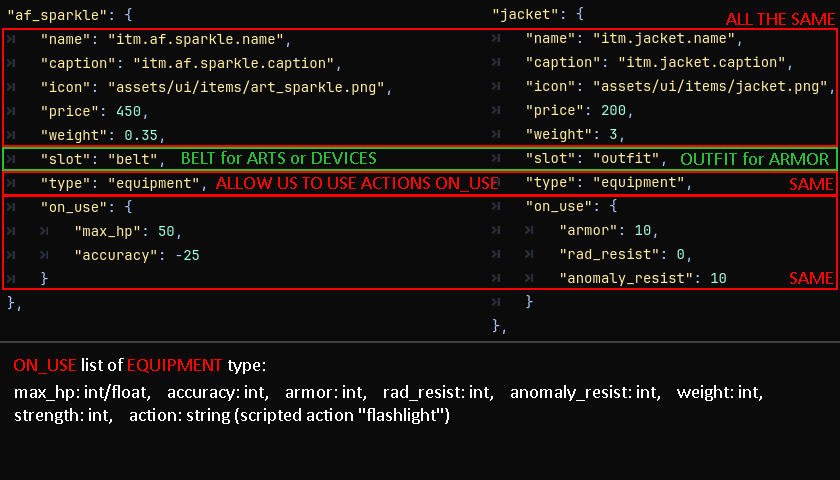Screen dimensions: 840x480
Task: Click the "anomaly_resist": 10 line in jacket
Action: (642, 278)
